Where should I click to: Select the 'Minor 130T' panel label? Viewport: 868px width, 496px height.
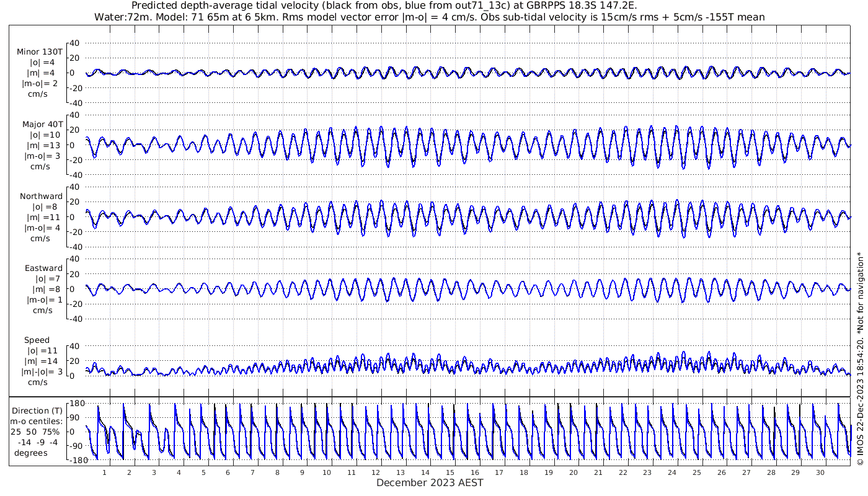[x=40, y=52]
